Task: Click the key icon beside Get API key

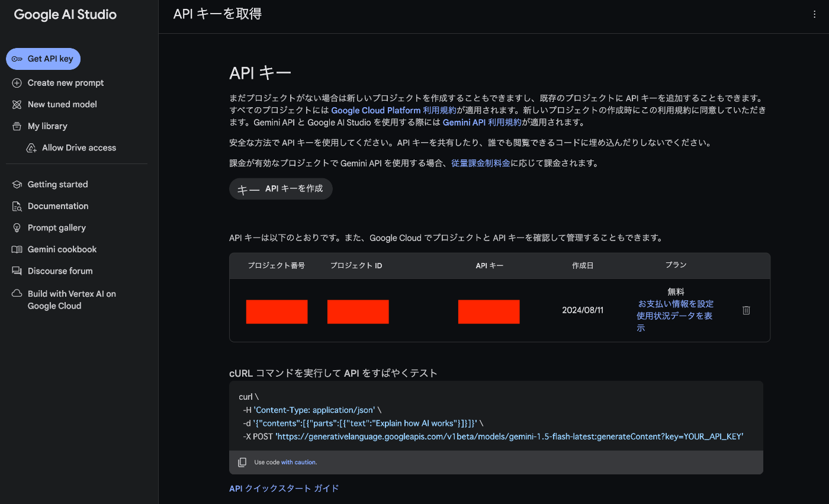Action: (17, 59)
